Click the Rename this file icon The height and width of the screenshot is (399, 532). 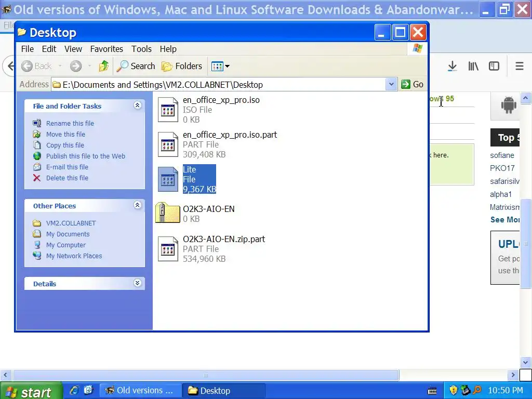coord(37,123)
